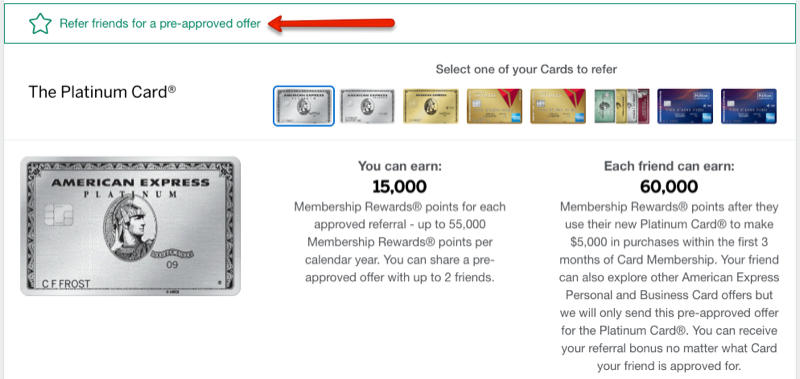Click the large American Express Platinum card image
The height and width of the screenshot is (379, 800).
131,226
